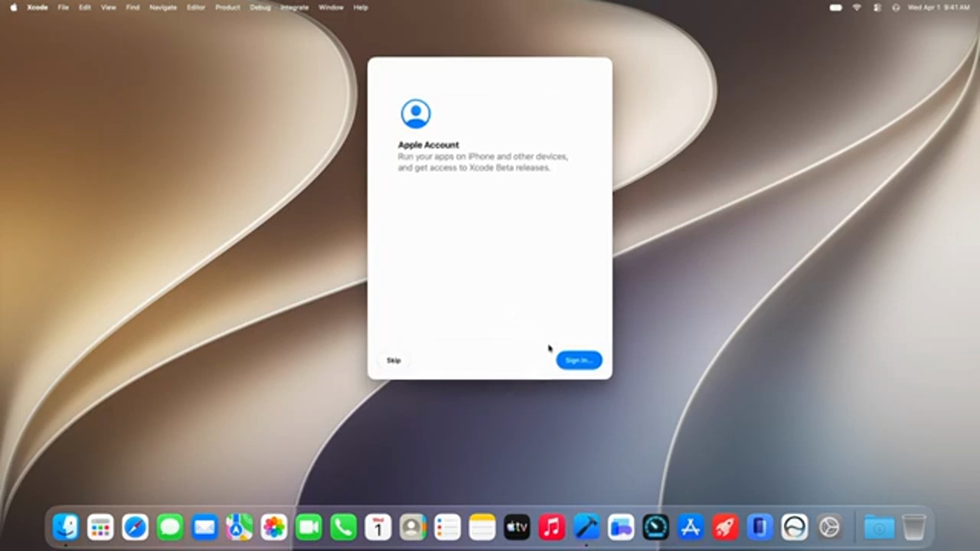
Task: Click the Sign In button
Action: tap(579, 360)
